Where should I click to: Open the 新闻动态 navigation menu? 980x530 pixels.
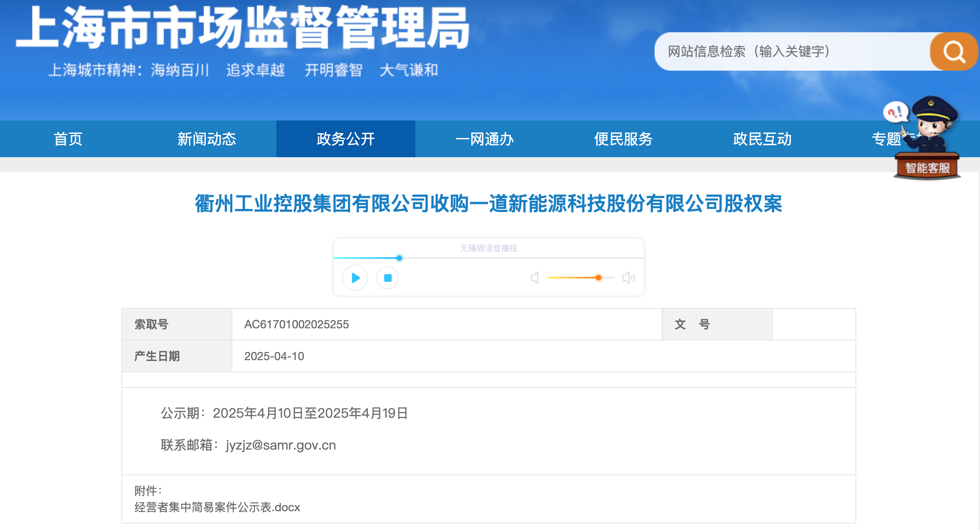207,139
